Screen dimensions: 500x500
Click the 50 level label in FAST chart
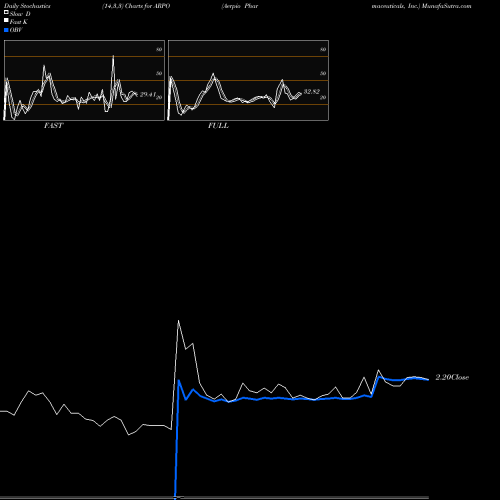[x=159, y=73]
